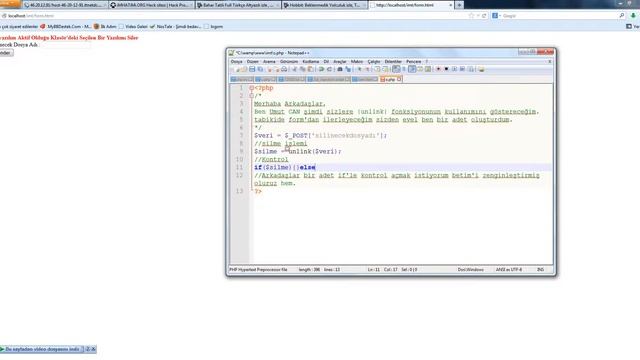Switch to the first Notepad++ document tab
Viewport: 640px width, 360px height.
[x=242, y=80]
